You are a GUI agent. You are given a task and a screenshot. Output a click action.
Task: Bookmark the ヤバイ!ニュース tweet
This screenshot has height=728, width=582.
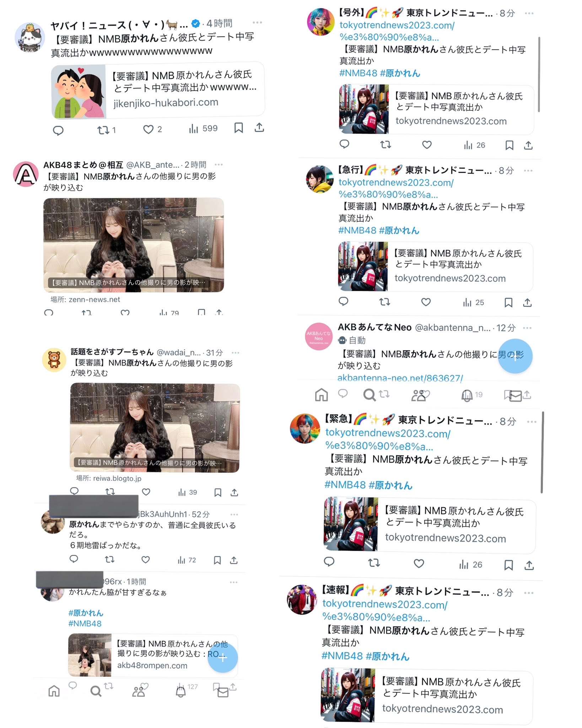click(x=239, y=128)
